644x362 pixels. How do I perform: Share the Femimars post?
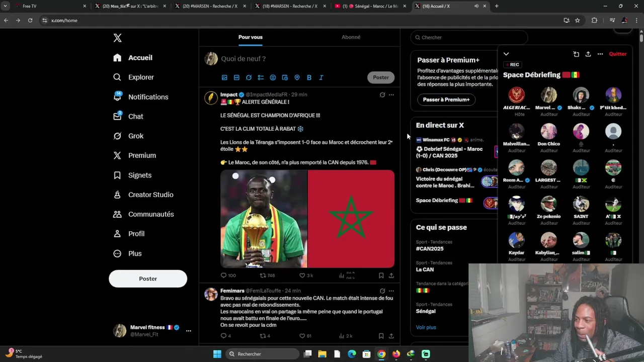point(391,336)
